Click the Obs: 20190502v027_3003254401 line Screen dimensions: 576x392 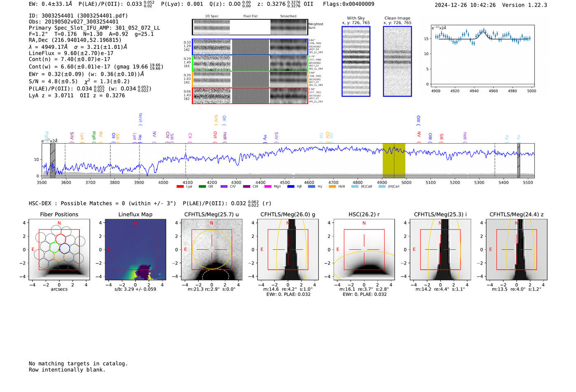(x=74, y=22)
